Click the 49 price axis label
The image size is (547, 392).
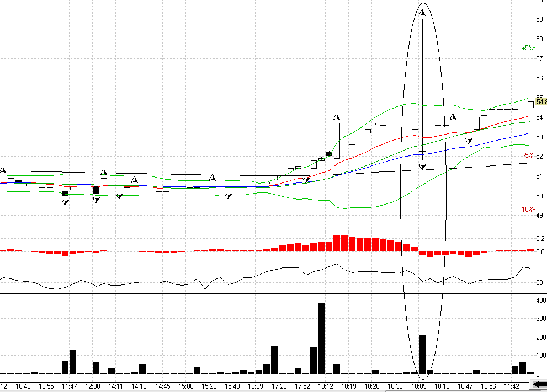click(x=540, y=216)
